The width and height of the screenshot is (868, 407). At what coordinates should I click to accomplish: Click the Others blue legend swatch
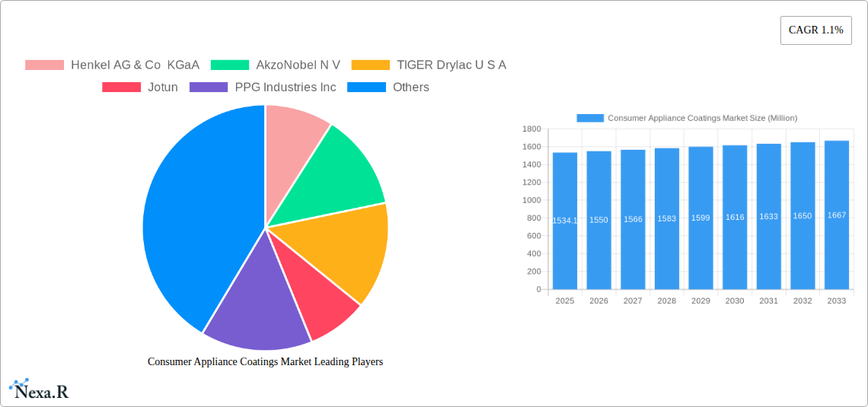pos(366,87)
